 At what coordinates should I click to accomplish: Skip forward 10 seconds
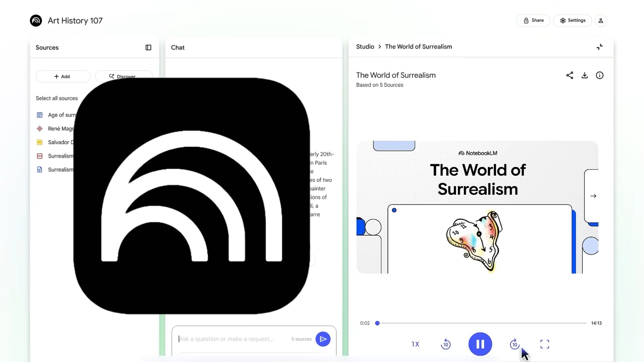[514, 344]
